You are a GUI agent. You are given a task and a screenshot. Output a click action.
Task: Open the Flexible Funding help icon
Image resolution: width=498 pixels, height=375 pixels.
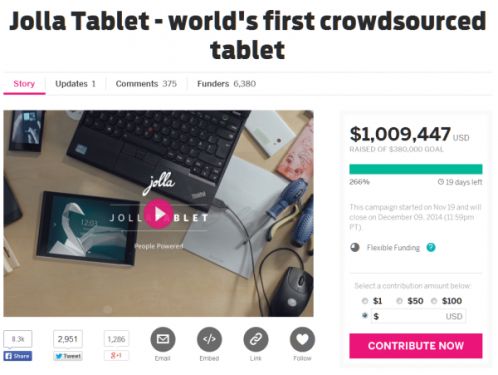pyautogui.click(x=431, y=247)
